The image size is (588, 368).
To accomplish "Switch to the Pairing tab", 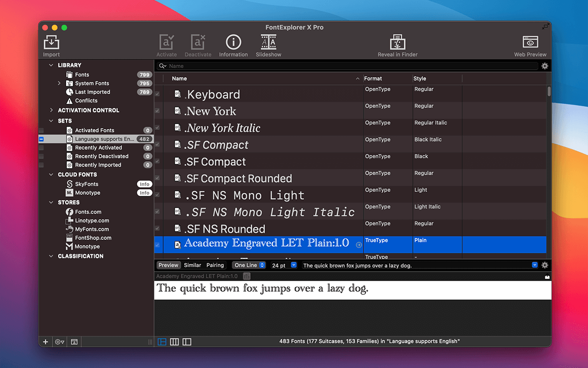I will 215,265.
